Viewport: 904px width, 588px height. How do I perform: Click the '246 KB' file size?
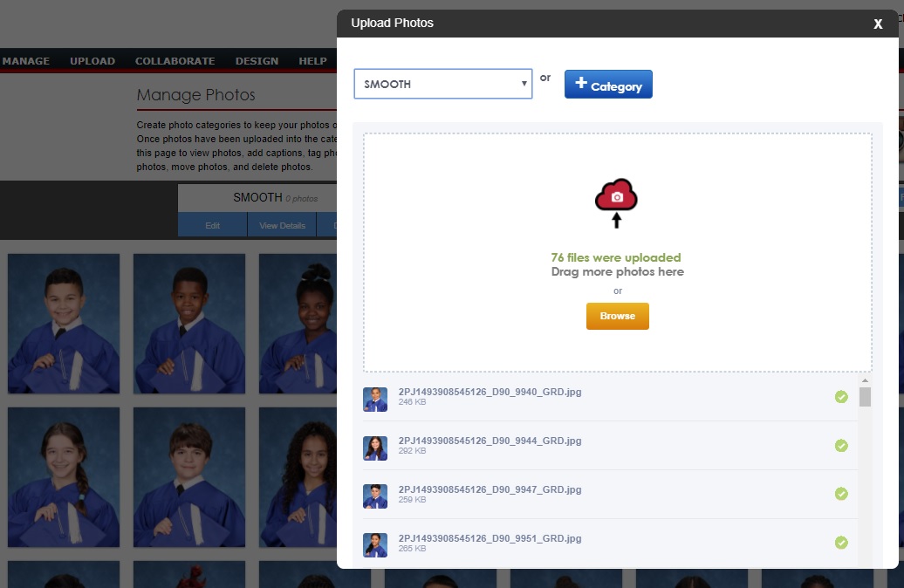412,402
